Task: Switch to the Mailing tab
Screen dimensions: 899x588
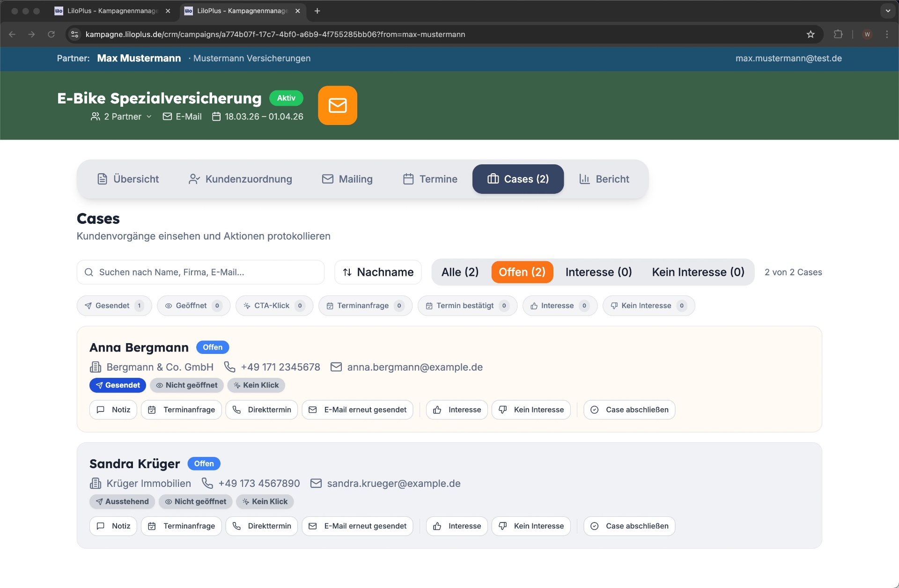Action: (x=347, y=179)
